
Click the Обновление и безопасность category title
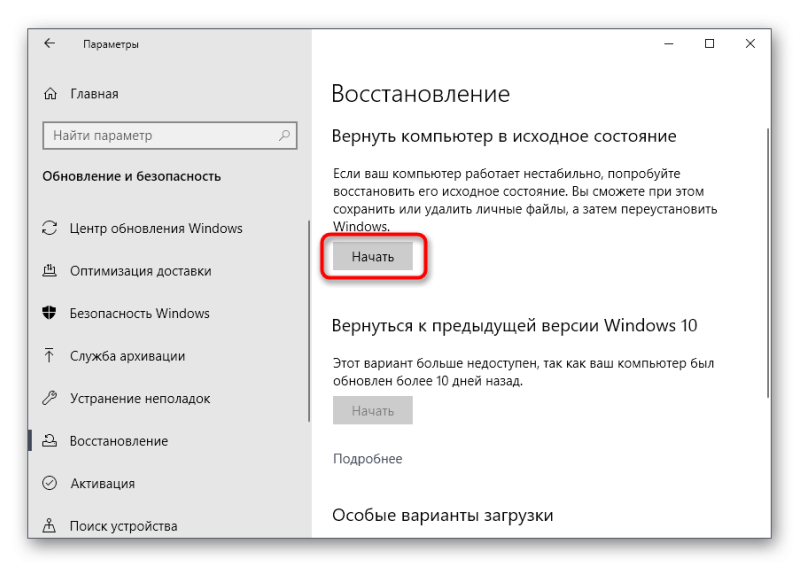[x=132, y=177]
